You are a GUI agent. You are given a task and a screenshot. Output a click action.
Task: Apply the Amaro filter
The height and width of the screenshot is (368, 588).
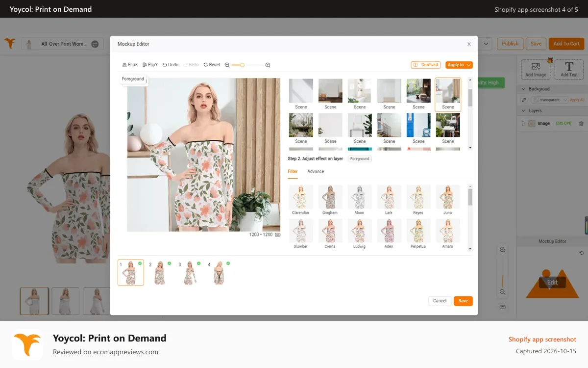[447, 234]
